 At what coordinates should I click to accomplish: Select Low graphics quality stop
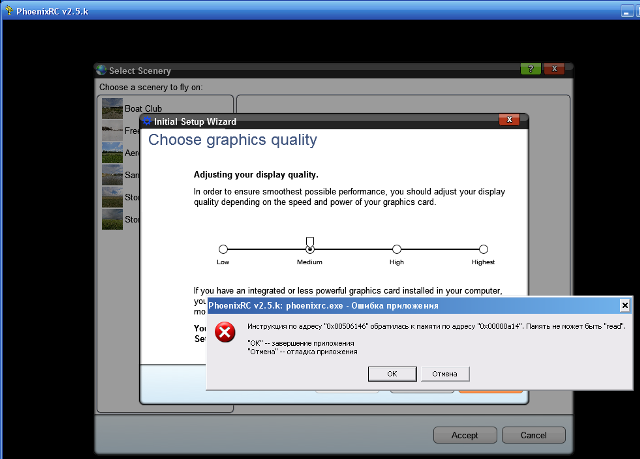[223, 249]
